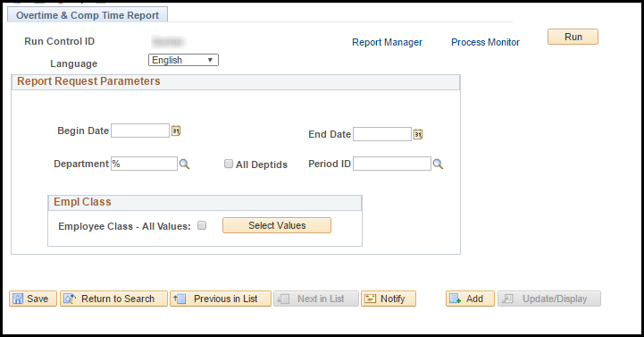Select the Overtime & Comp Time Report tab
Image resolution: width=644 pixels, height=337 pixels.
pos(88,15)
